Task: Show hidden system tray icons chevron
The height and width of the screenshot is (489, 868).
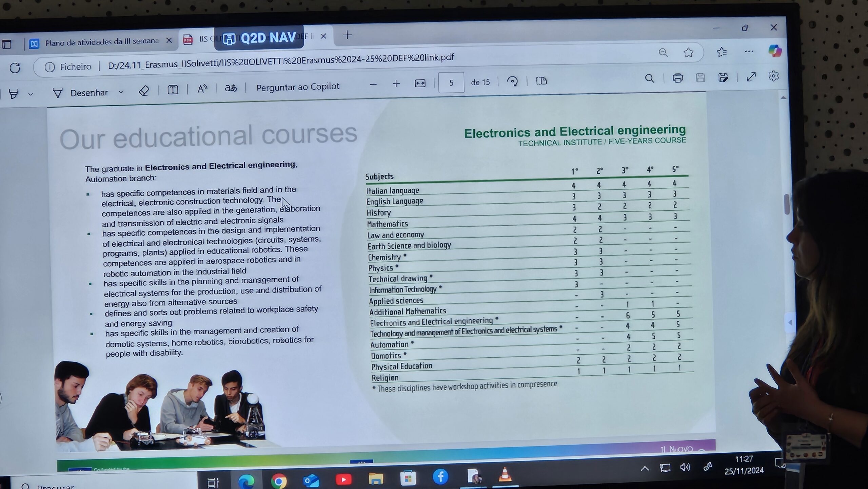Action: (645, 469)
